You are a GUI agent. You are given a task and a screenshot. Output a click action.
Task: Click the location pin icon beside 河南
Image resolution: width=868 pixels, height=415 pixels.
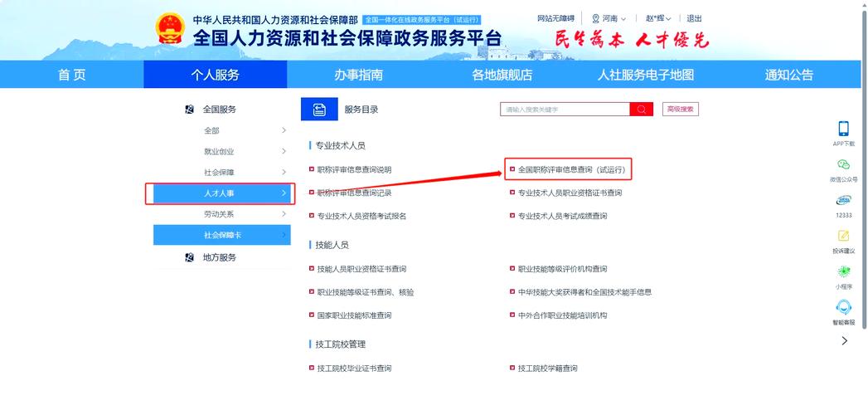click(595, 18)
